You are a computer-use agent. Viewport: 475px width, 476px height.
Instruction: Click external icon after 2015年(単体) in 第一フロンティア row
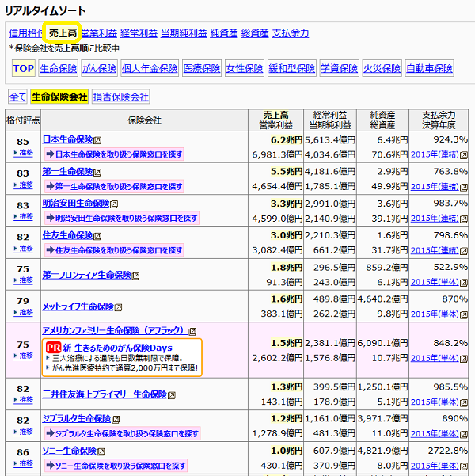pos(464,283)
